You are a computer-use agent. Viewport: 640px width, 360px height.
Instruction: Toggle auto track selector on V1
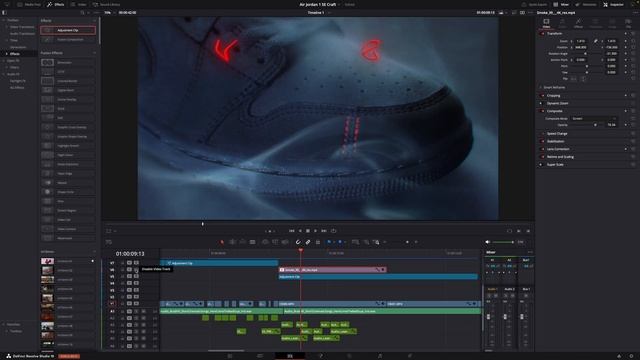(x=129, y=304)
